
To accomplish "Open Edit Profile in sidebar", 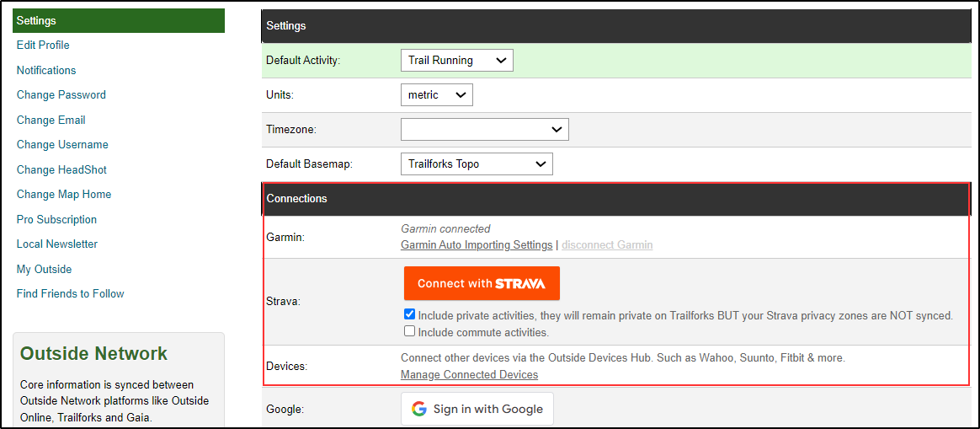I will click(43, 46).
